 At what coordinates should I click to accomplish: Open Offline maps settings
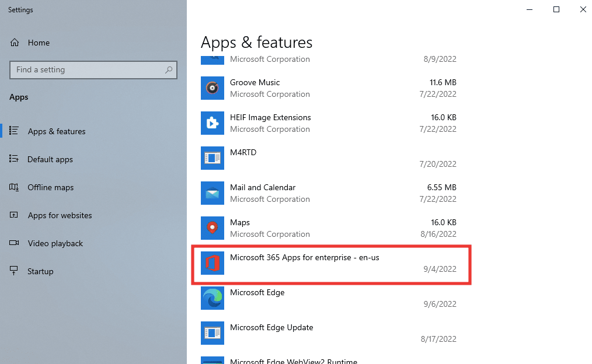click(x=50, y=187)
